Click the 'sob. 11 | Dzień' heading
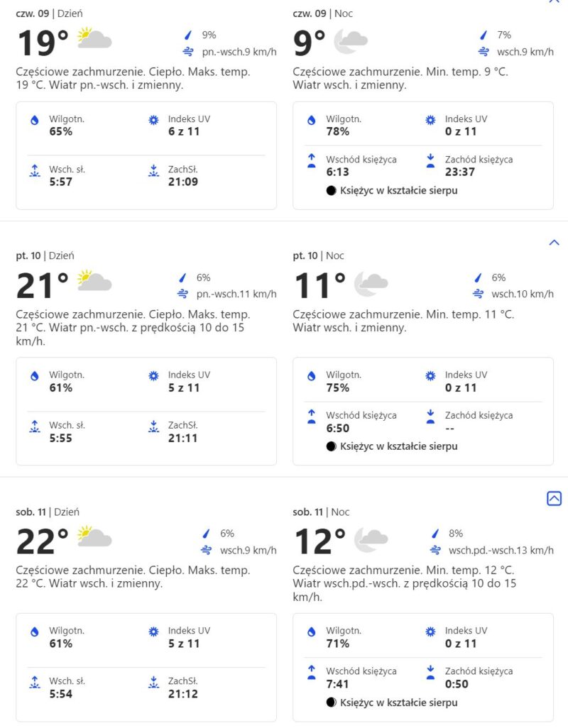The height and width of the screenshot is (728, 568). pos(47,512)
